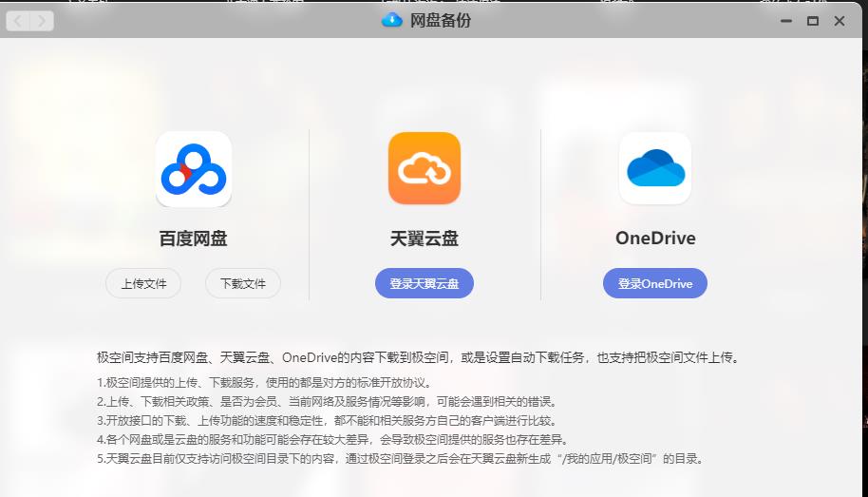Maximize the 网盘备份 window
The image size is (868, 497).
point(813,21)
